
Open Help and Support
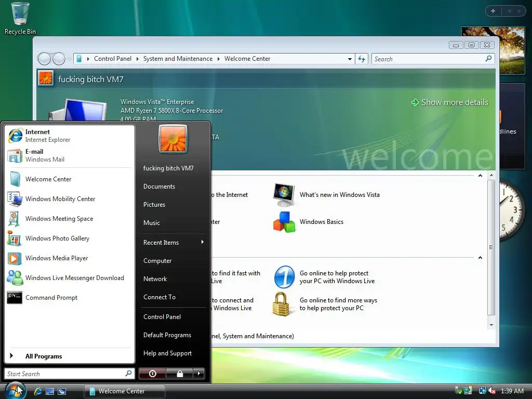tap(174, 353)
